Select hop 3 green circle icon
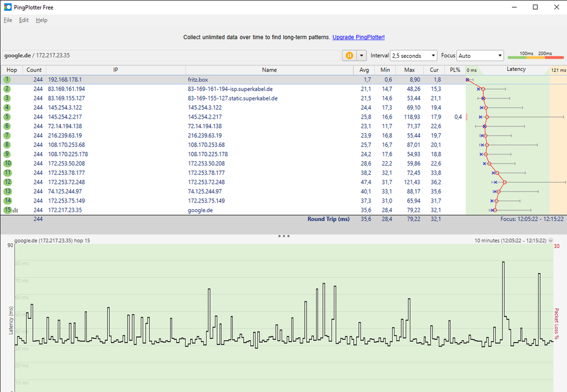Viewport: 567px width, 392px height. [7, 98]
